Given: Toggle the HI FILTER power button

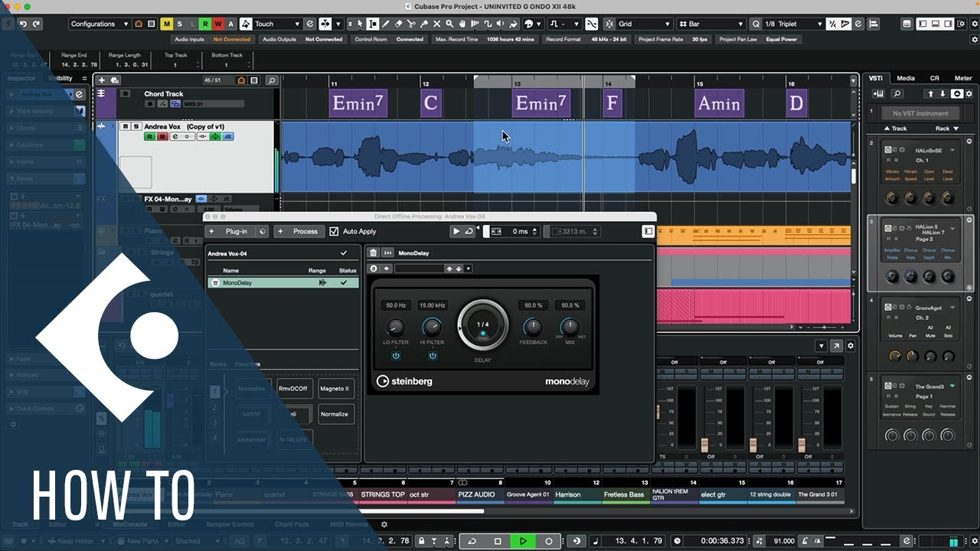Looking at the screenshot, I should (x=433, y=356).
